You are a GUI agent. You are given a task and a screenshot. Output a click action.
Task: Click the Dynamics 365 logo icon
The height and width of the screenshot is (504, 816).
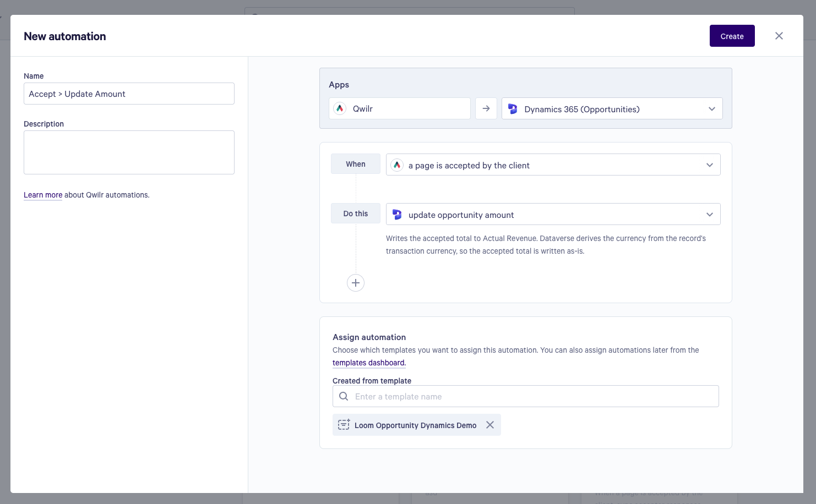click(x=513, y=109)
